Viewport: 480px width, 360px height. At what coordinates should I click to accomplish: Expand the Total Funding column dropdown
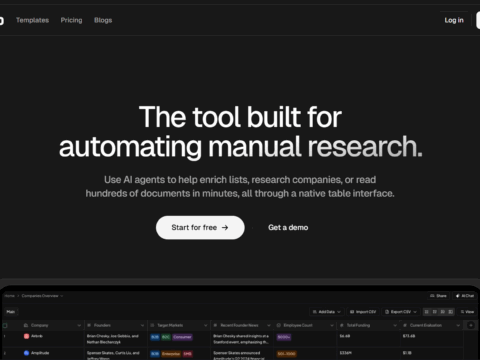[395, 325]
